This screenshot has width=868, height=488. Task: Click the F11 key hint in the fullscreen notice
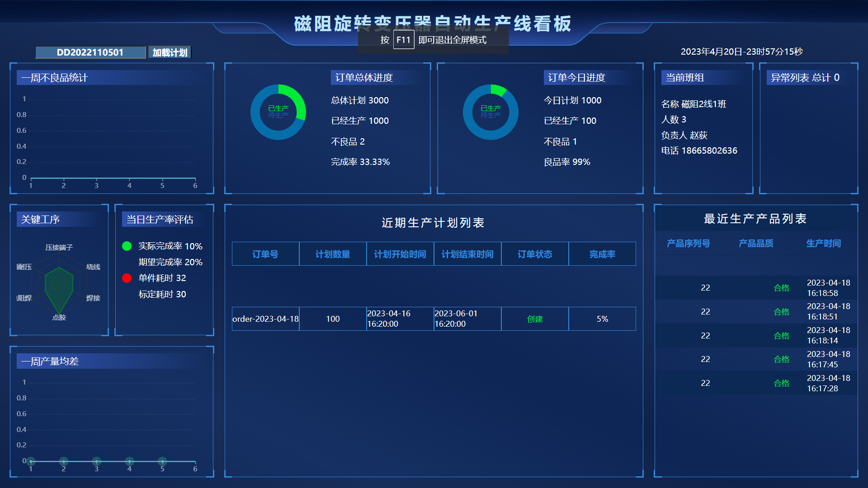[403, 40]
